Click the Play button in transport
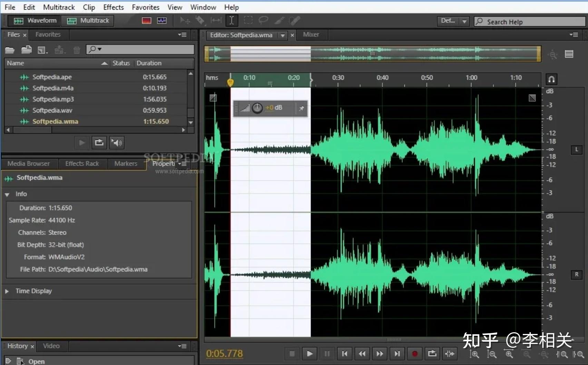This screenshot has height=365, width=588. [x=310, y=354]
